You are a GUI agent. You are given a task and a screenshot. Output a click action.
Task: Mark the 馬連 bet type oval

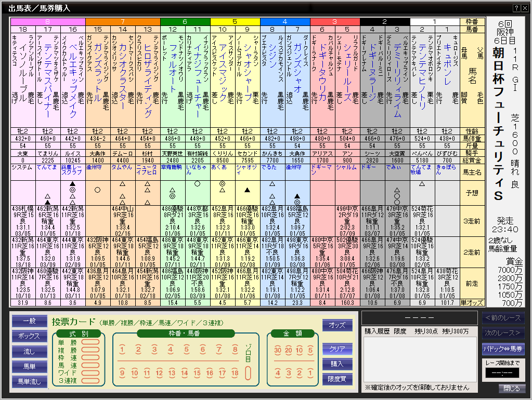click(90, 365)
